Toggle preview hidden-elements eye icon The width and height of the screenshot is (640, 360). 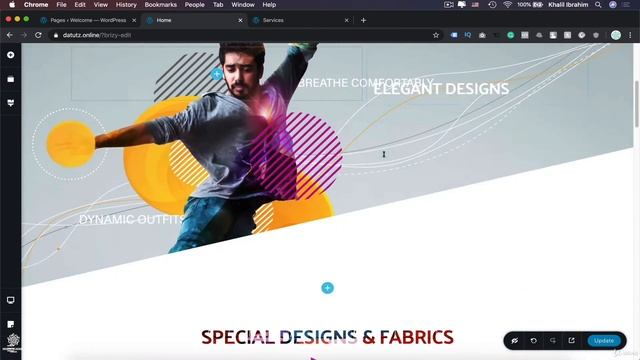[515, 340]
